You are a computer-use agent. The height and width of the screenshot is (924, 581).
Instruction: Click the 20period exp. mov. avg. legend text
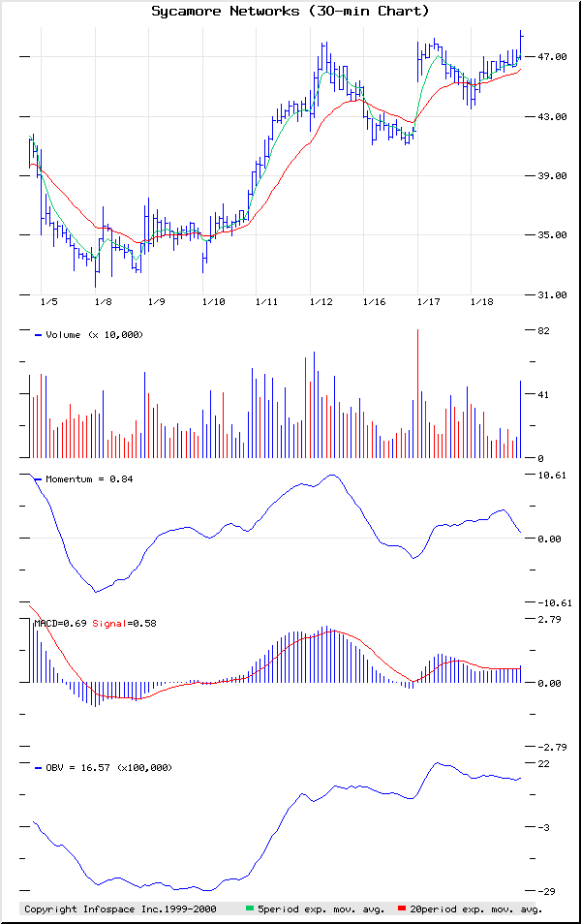[476, 909]
